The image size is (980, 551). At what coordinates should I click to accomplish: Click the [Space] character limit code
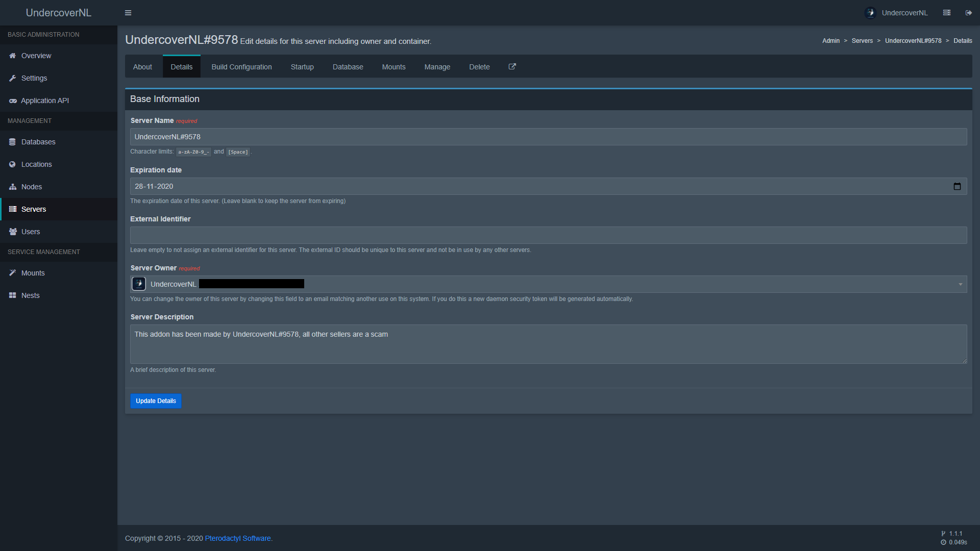click(x=238, y=152)
